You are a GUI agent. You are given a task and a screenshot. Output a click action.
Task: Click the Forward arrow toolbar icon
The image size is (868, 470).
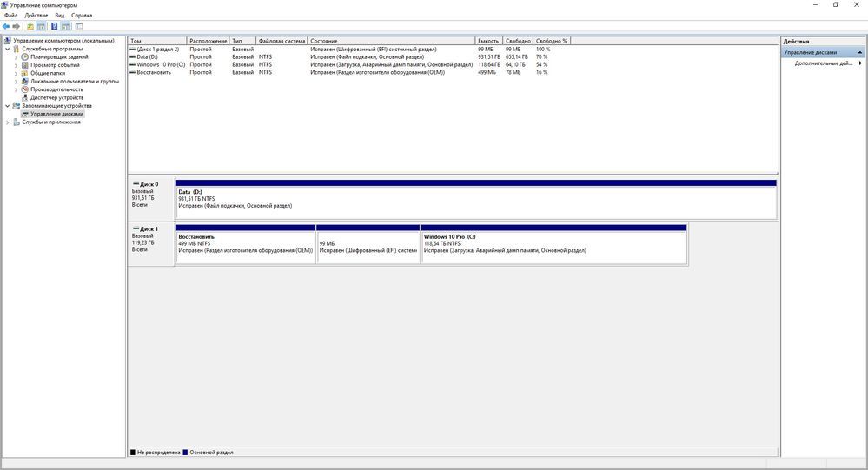click(17, 26)
